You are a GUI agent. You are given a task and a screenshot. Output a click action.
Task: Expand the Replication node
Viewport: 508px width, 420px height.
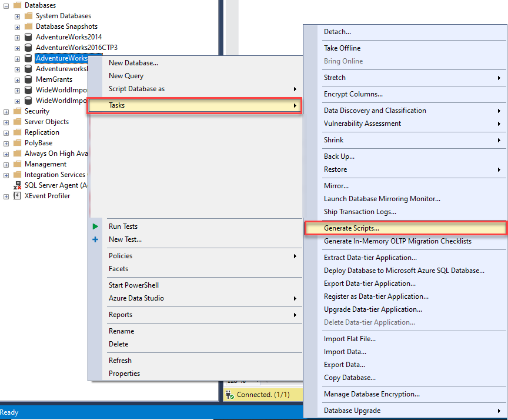tap(6, 133)
